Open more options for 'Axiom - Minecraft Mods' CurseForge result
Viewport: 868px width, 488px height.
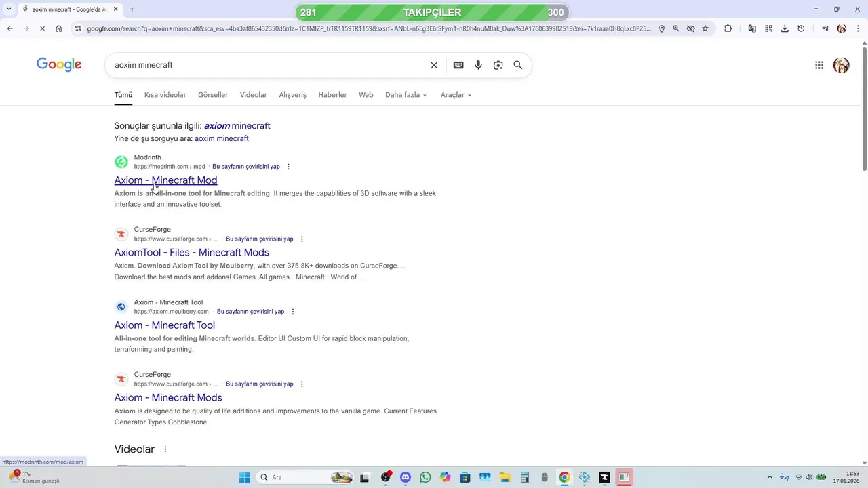click(302, 384)
